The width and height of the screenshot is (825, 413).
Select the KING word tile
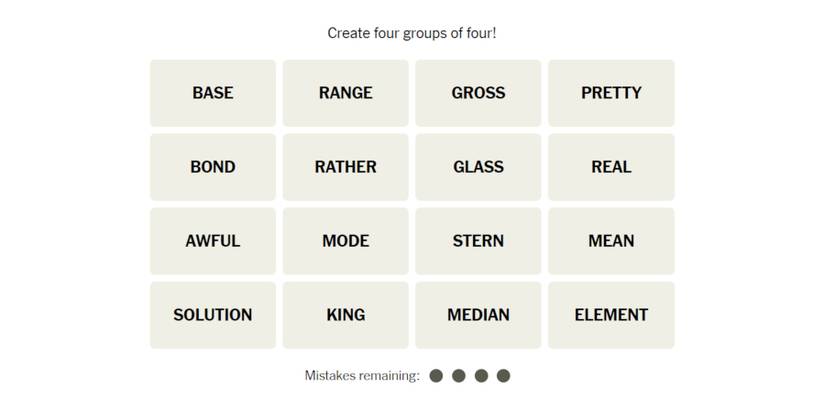click(346, 315)
